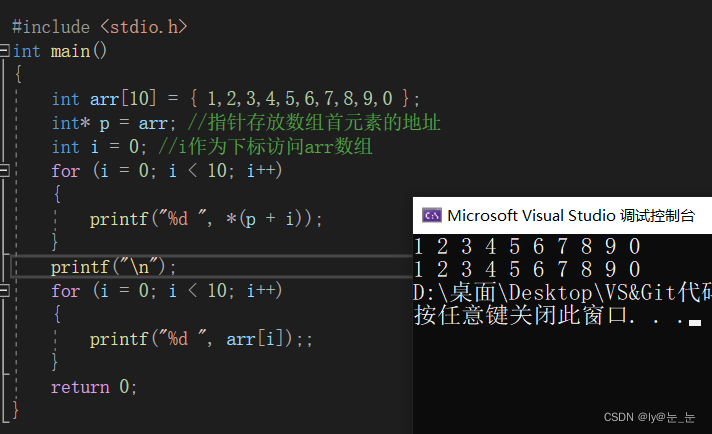Click the D:\桌面\Desktop path line in console
Screen dimensions: 712x434
pyautogui.click(x=563, y=292)
